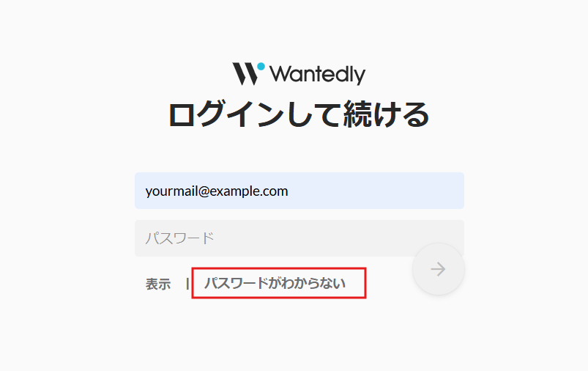The width and height of the screenshot is (588, 371).
Task: Click the パスワード placeholder text
Action: (x=179, y=238)
